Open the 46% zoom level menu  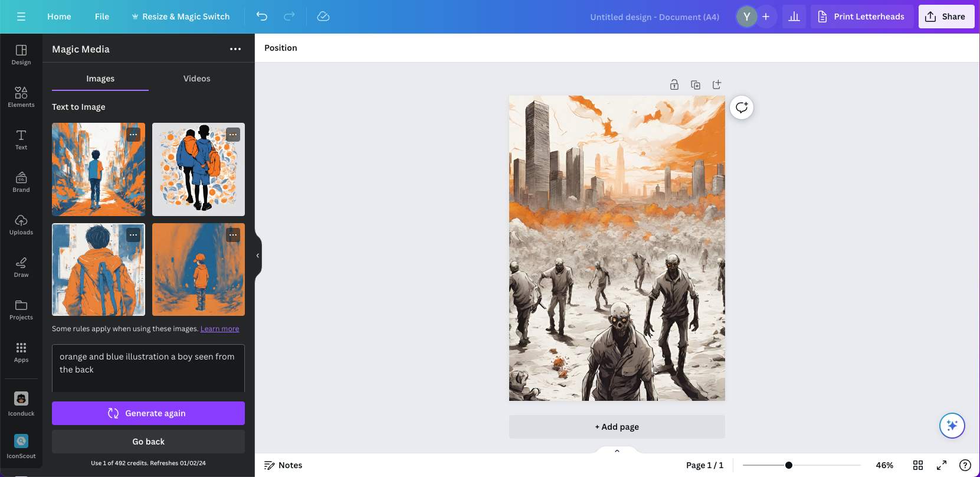click(884, 465)
